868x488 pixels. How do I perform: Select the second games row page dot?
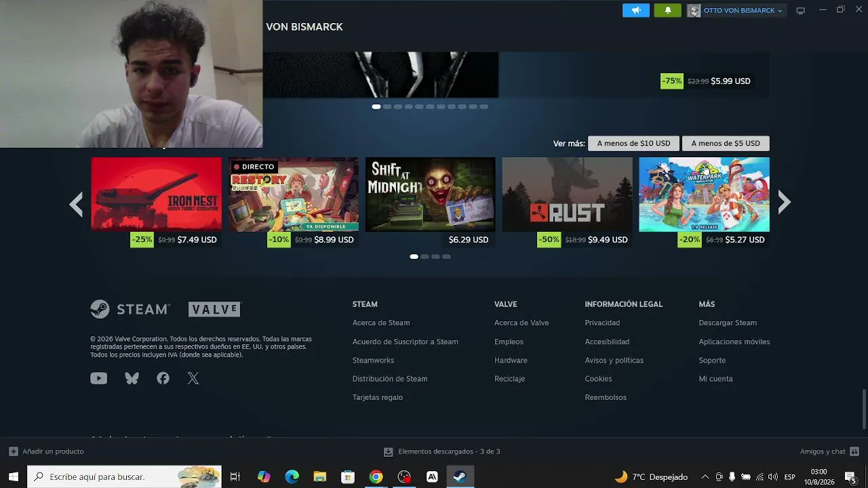click(425, 257)
